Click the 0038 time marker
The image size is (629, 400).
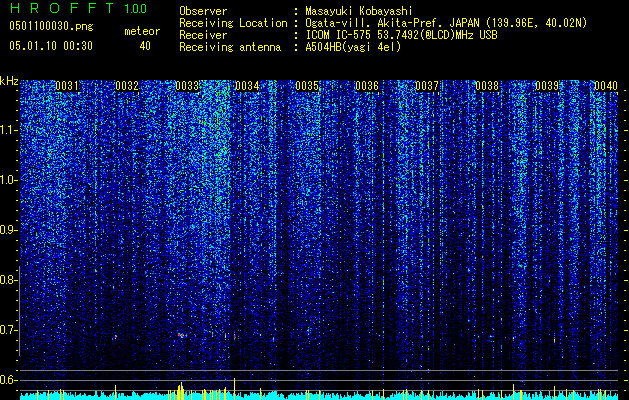click(487, 86)
